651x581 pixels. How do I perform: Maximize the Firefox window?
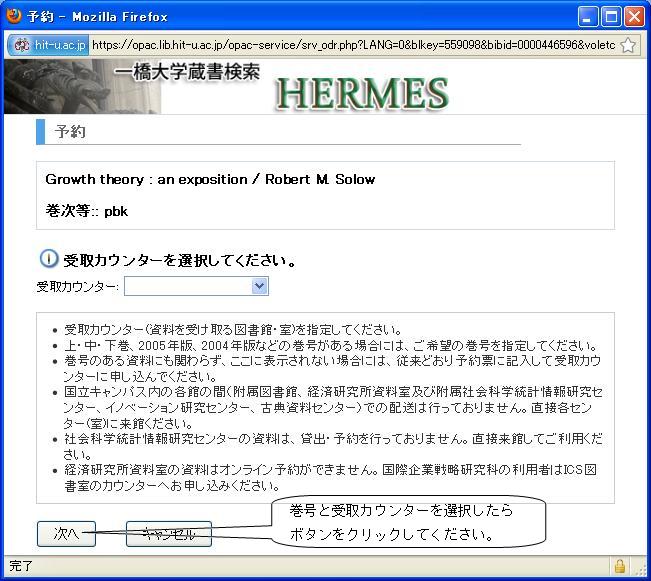(x=611, y=17)
